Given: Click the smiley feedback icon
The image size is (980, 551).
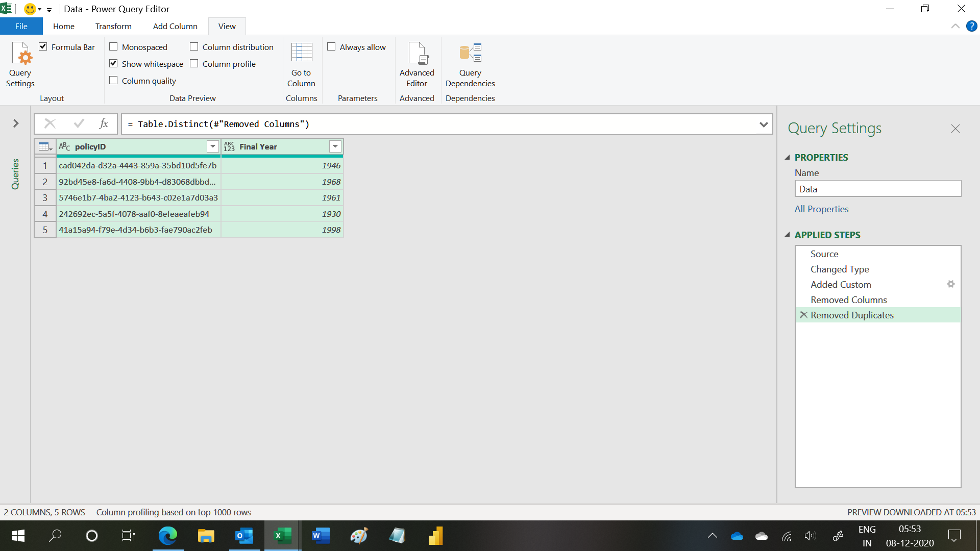Looking at the screenshot, I should (30, 9).
